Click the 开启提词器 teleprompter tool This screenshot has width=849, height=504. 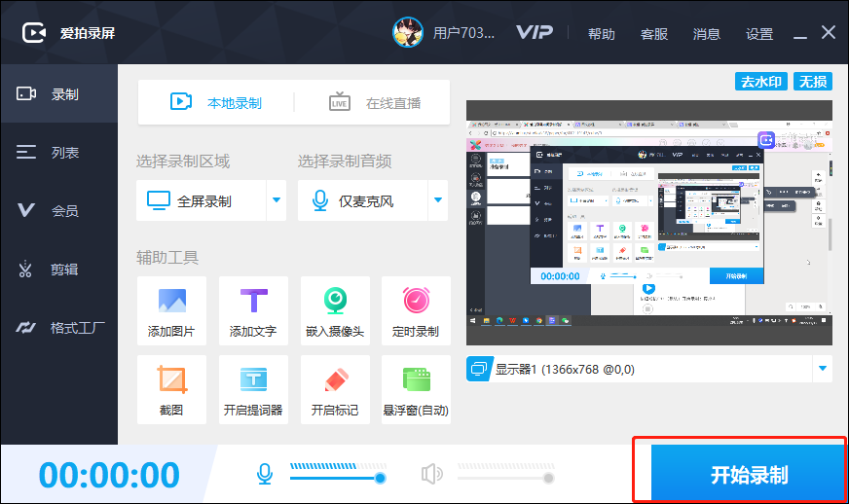pyautogui.click(x=253, y=389)
